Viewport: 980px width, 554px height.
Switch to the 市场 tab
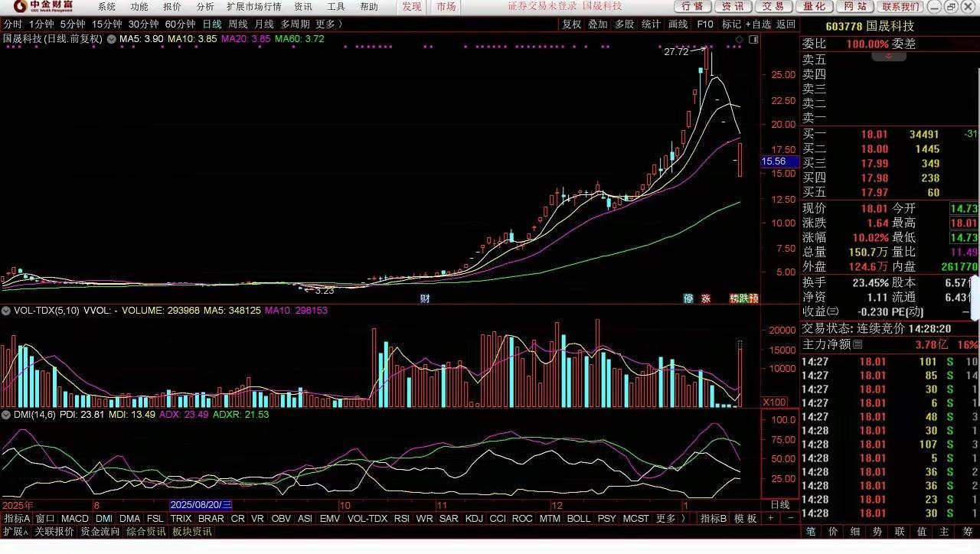coord(446,6)
